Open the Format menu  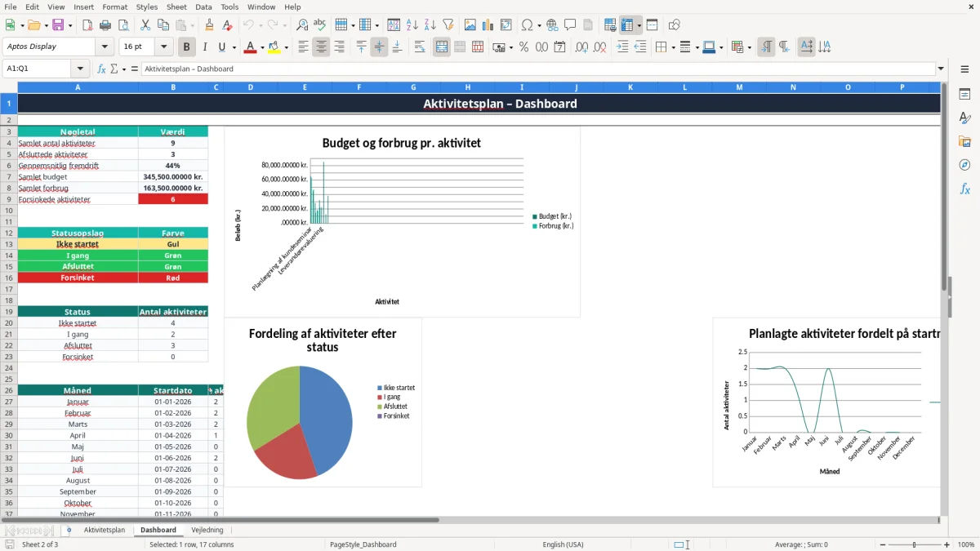point(115,7)
